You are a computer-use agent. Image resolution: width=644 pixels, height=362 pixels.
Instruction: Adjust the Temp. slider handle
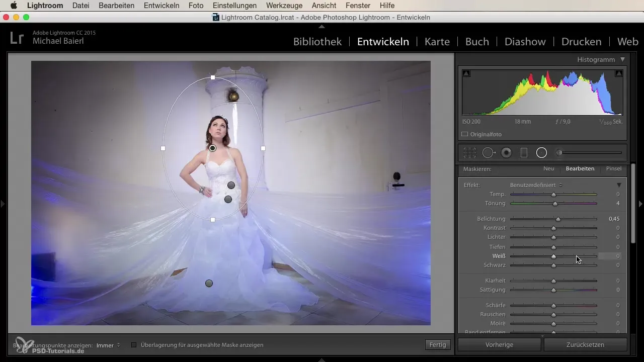pyautogui.click(x=553, y=195)
